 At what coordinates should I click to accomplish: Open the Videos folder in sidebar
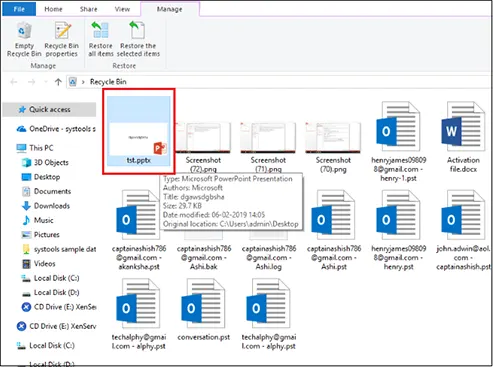click(38, 264)
